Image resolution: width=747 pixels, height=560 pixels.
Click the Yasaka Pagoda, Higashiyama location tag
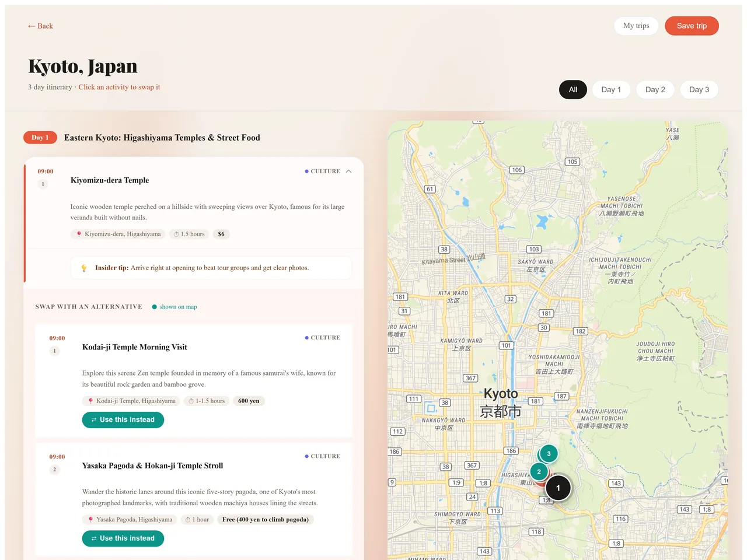point(130,519)
